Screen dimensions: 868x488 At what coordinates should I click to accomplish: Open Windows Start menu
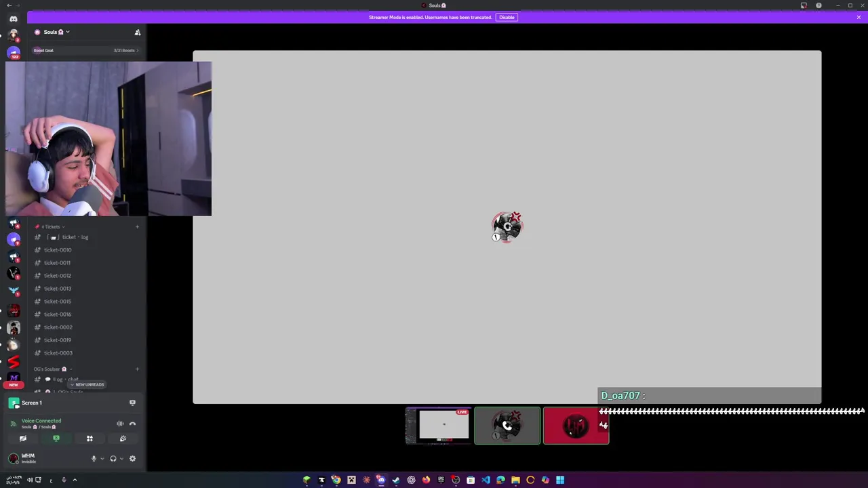pos(560,480)
